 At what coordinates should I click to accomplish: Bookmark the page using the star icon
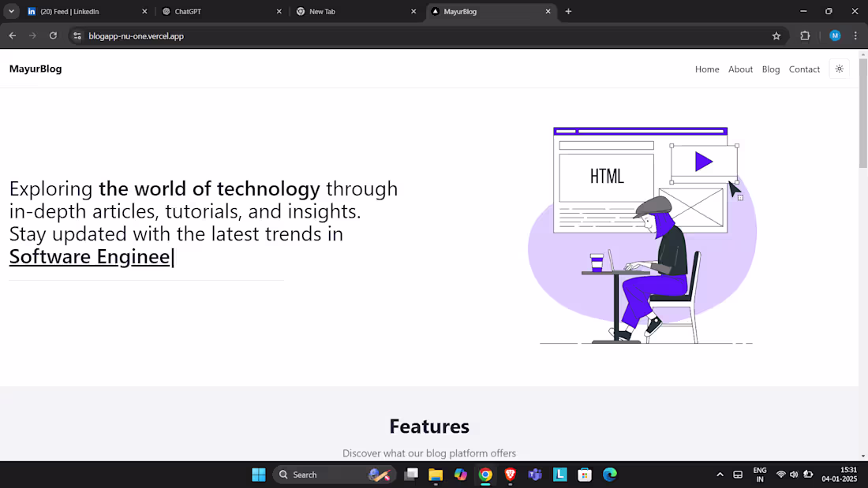click(x=776, y=35)
